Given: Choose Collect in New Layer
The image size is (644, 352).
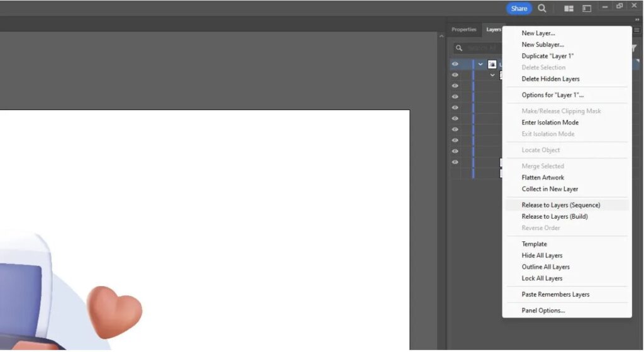Looking at the screenshot, I should (550, 189).
